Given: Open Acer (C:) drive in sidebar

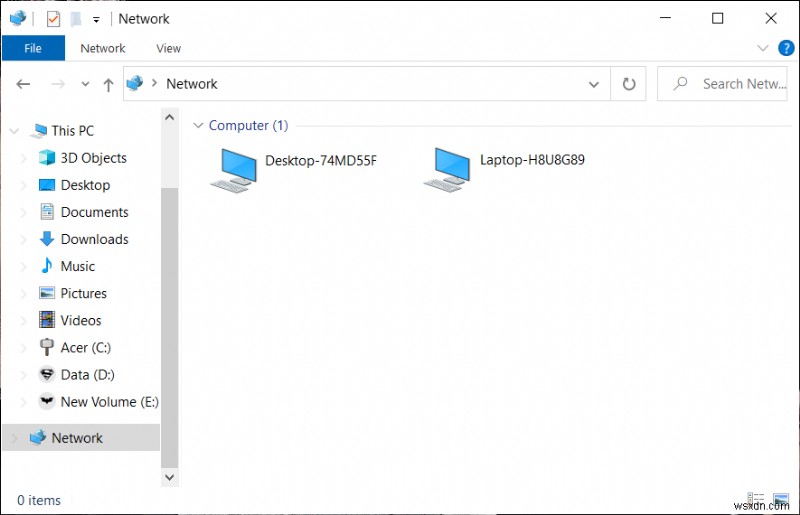Looking at the screenshot, I should coord(85,347).
